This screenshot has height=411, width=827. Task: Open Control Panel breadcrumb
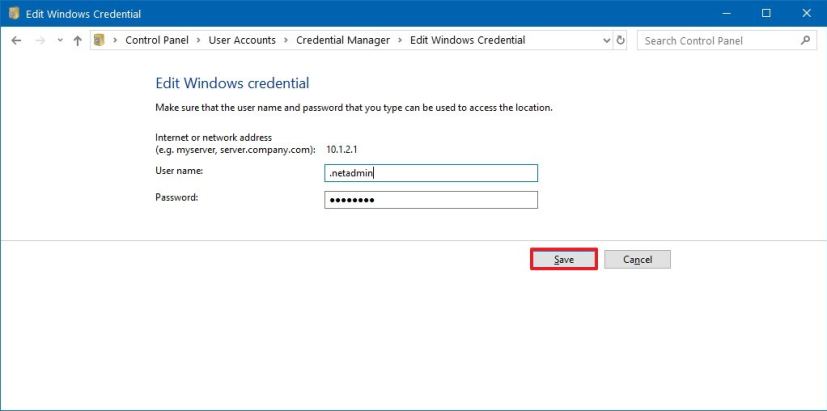[157, 40]
